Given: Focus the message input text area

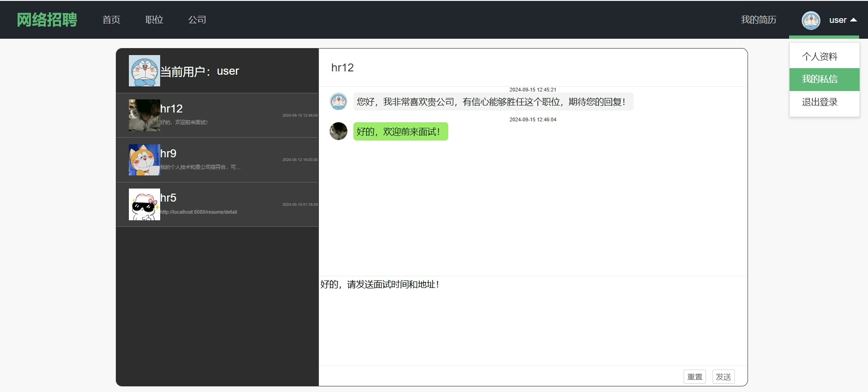Looking at the screenshot, I should [x=533, y=321].
